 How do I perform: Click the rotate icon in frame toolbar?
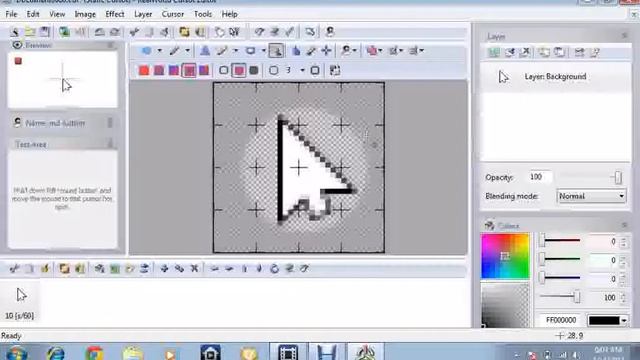point(274,268)
